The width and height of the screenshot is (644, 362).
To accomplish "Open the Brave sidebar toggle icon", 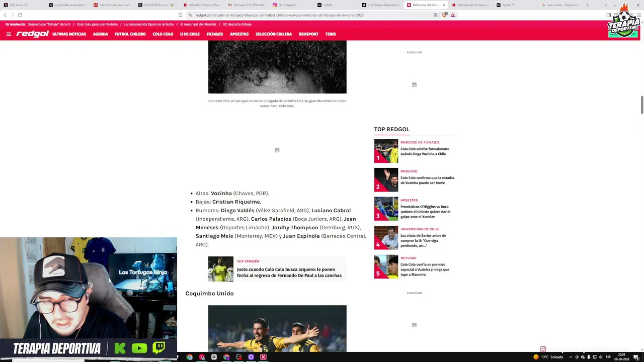I will (x=609, y=15).
